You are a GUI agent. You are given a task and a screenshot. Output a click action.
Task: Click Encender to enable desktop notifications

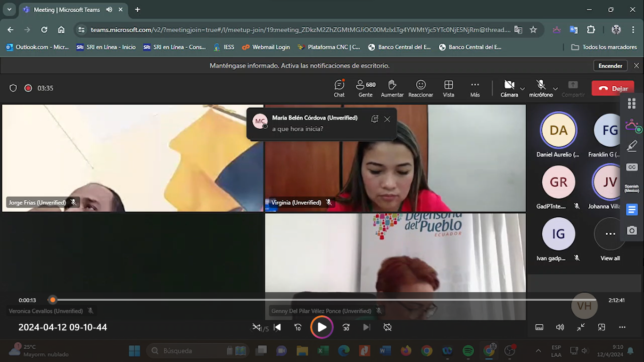tap(610, 66)
